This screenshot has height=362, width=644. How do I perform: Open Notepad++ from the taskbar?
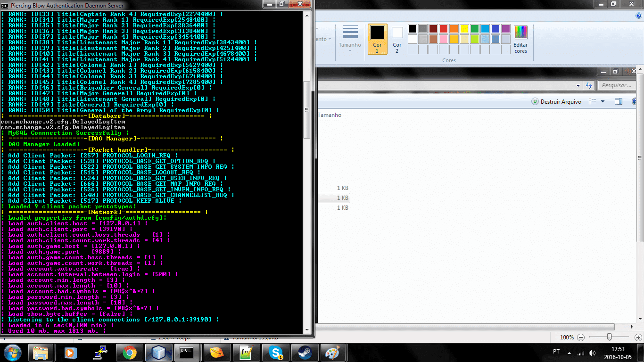point(246,353)
